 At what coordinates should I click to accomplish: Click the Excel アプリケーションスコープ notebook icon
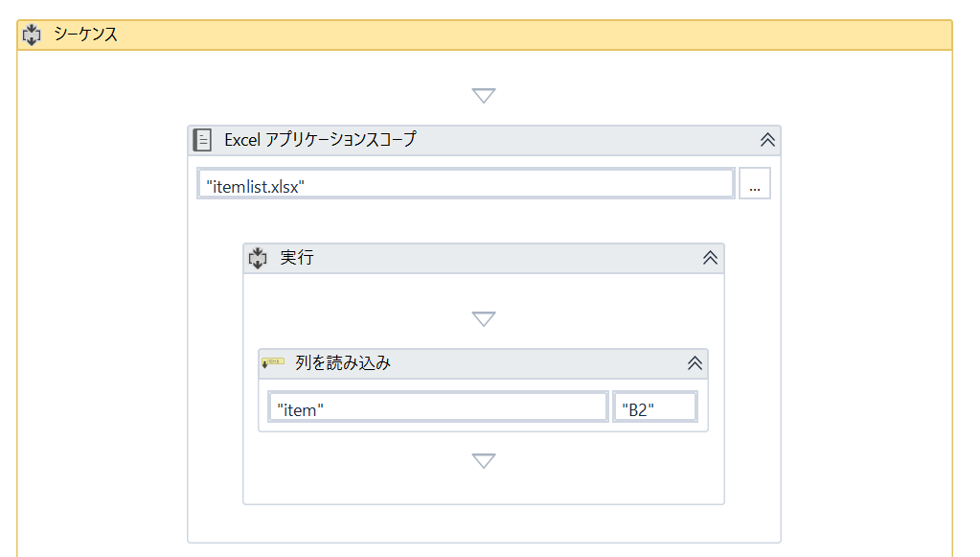(202, 140)
